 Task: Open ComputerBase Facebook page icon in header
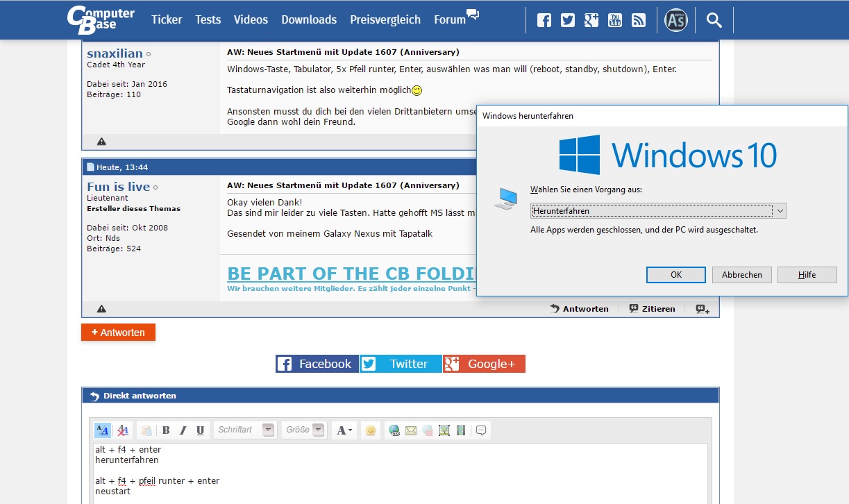coord(544,20)
